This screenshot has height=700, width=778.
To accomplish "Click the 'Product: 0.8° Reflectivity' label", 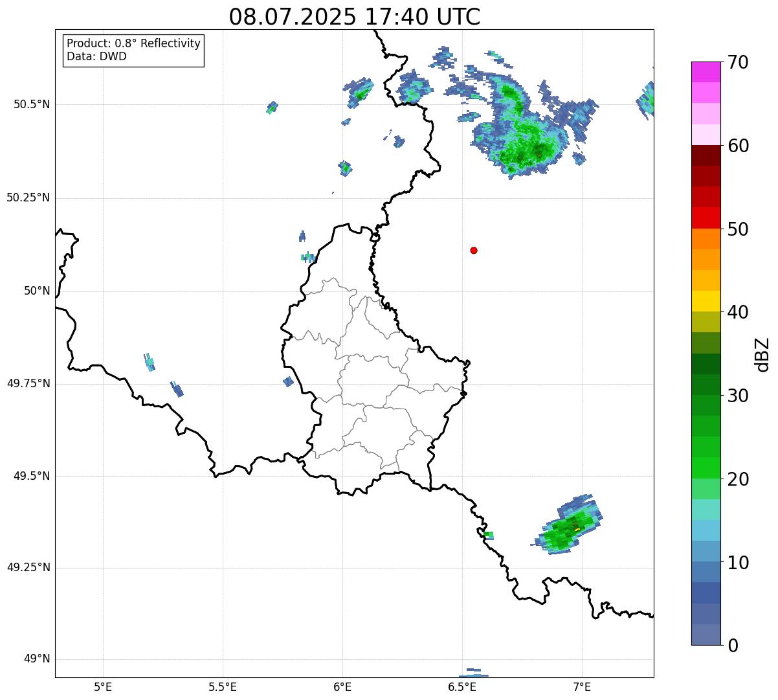I will click(x=133, y=43).
